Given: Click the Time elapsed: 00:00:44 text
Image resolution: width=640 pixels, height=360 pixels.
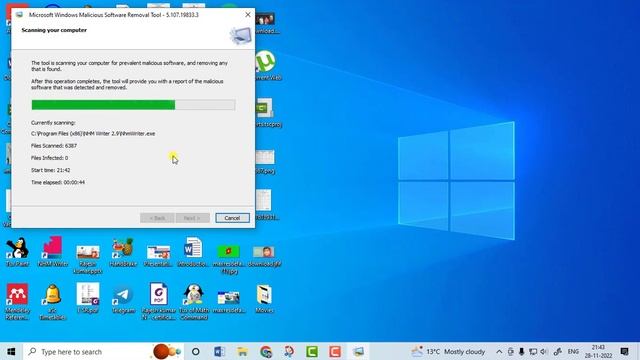Looking at the screenshot, I should tap(58, 182).
